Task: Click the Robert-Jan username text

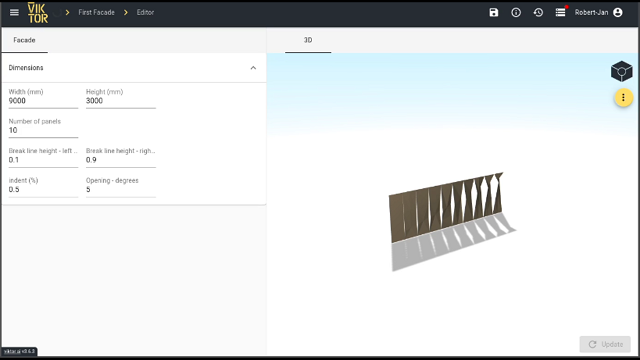Action: (x=591, y=12)
